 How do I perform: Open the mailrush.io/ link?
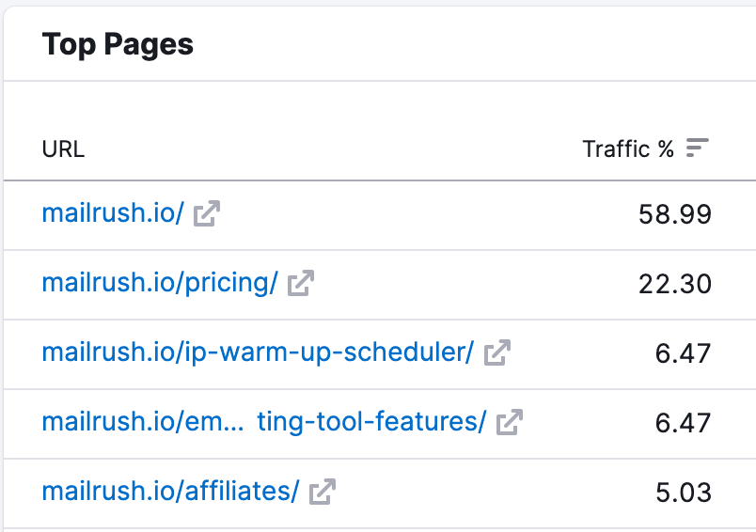coord(113,212)
